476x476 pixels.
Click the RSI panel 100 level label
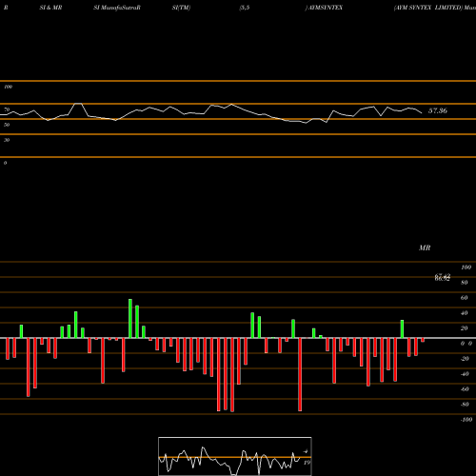pyautogui.click(x=8, y=87)
